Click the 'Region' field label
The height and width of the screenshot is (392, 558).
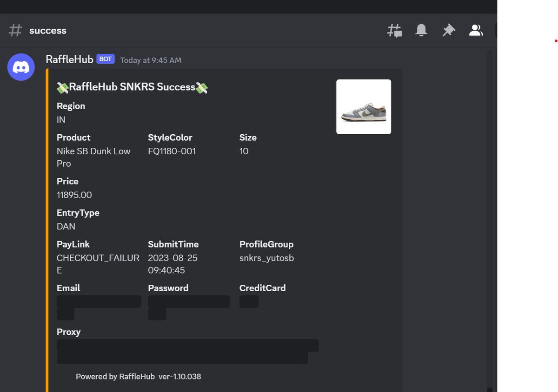(71, 106)
